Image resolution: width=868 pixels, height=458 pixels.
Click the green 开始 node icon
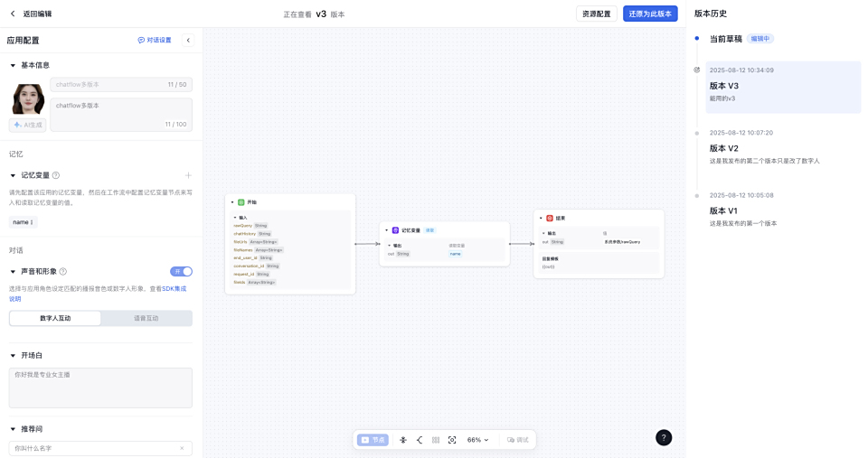click(241, 202)
